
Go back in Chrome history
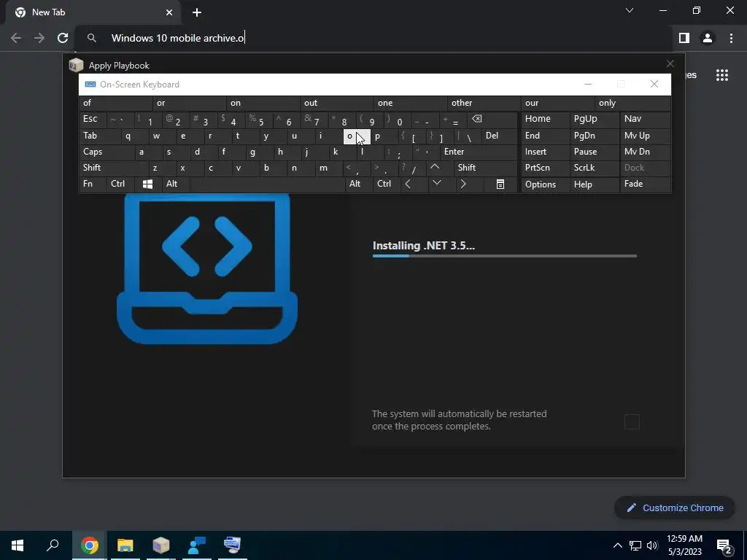pyautogui.click(x=16, y=38)
